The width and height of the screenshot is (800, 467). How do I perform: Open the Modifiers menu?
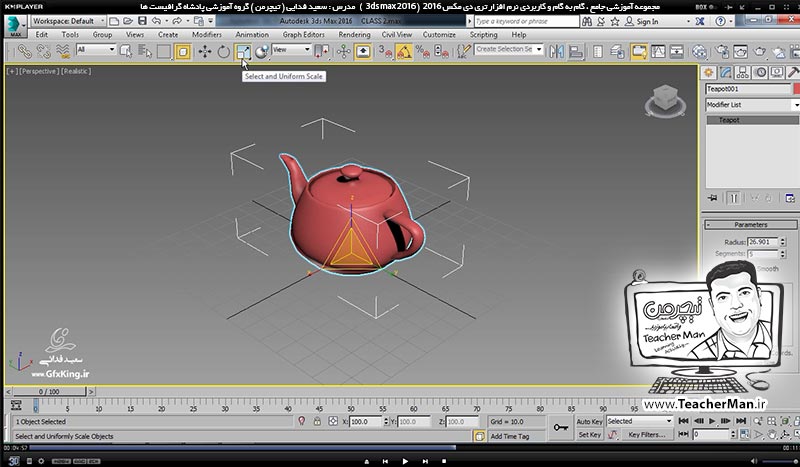[207, 35]
